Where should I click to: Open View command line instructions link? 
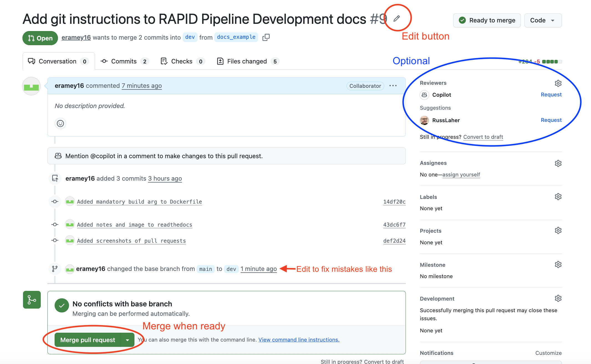click(299, 340)
